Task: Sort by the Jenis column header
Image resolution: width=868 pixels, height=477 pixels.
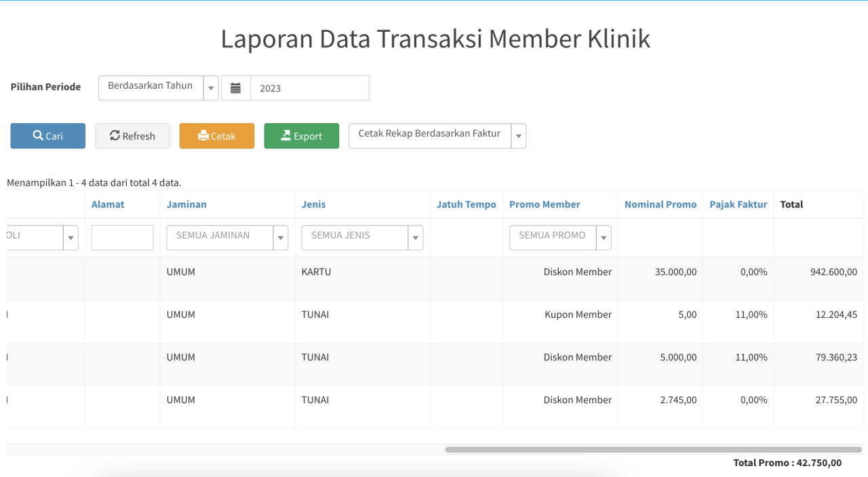Action: coord(313,204)
